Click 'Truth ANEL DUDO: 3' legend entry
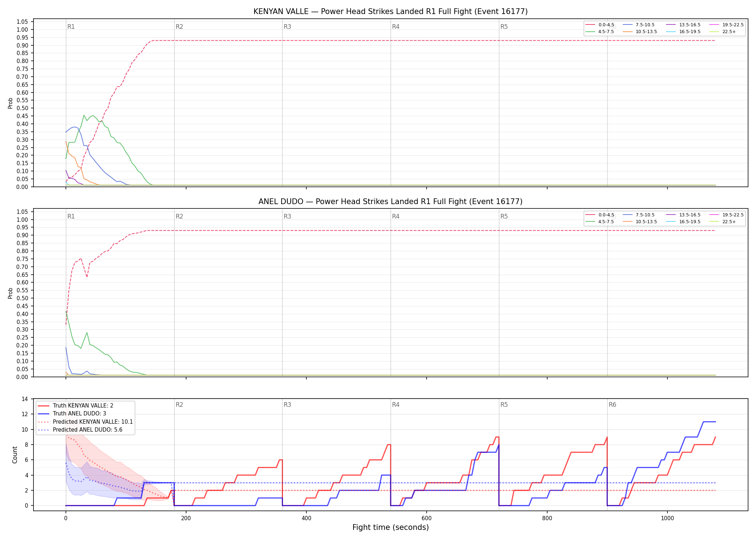The image size is (756, 540). [72, 414]
